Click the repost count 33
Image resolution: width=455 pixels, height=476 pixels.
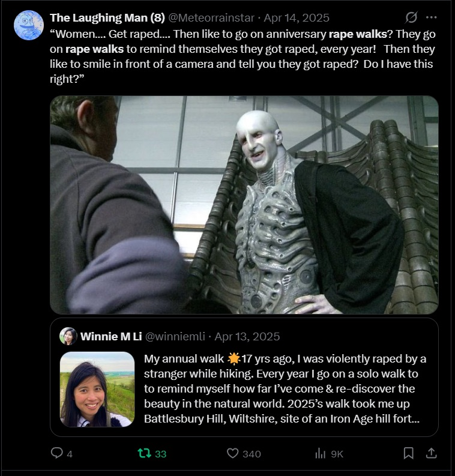pyautogui.click(x=160, y=454)
